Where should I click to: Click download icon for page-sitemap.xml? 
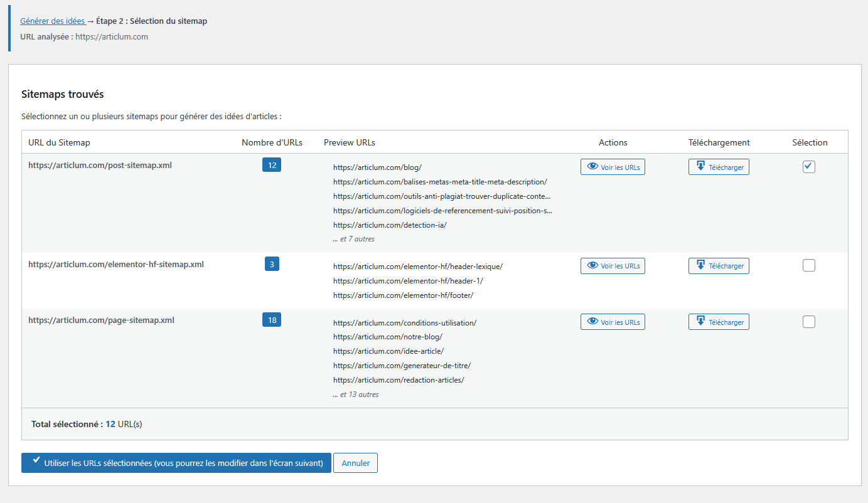pos(700,322)
